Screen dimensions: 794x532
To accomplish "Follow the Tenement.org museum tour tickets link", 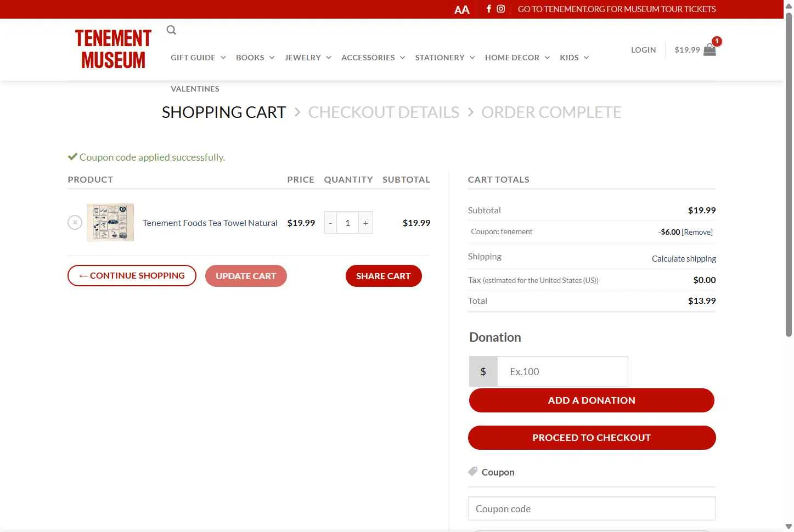I will tap(617, 9).
